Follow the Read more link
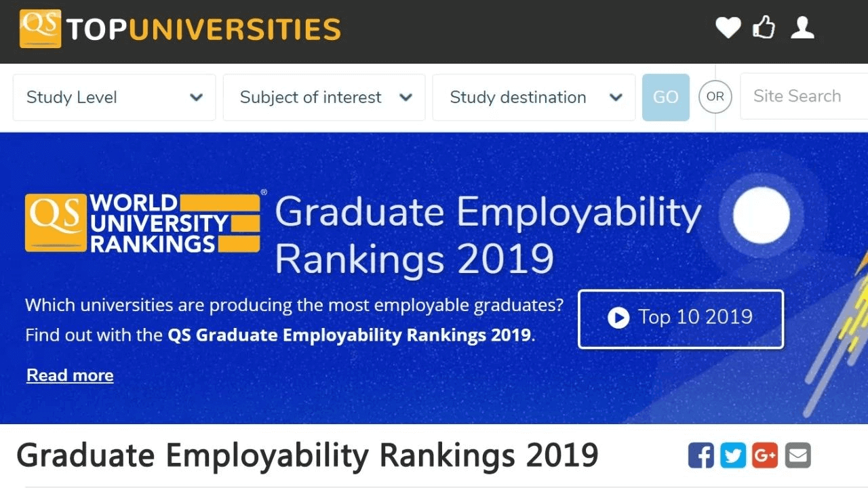This screenshot has height=496, width=868. [x=70, y=375]
